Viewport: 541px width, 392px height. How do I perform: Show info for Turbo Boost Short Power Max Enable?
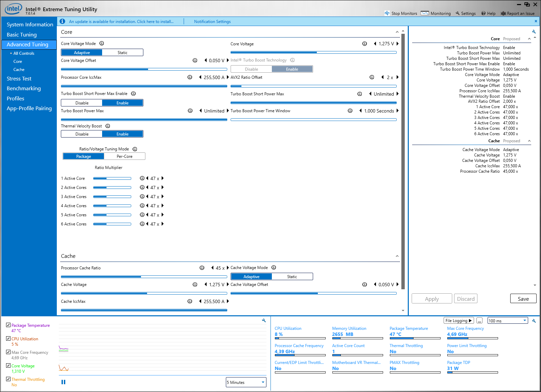tap(134, 93)
